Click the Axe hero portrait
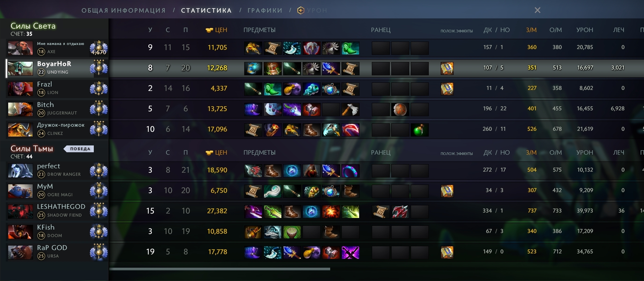Screen dimensions: 644x281 (20, 48)
